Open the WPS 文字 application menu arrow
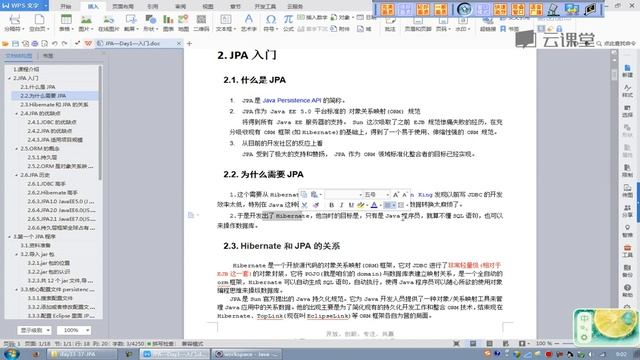 (x=45, y=6)
